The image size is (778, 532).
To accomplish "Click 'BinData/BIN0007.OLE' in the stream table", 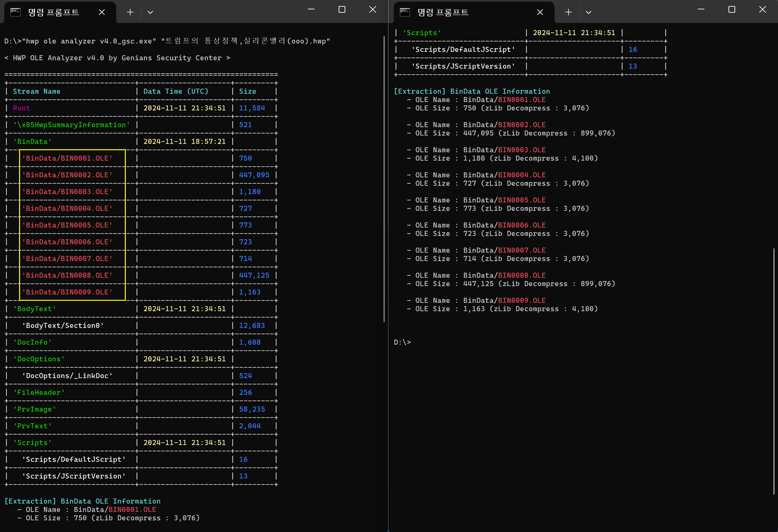I will tap(67, 259).
